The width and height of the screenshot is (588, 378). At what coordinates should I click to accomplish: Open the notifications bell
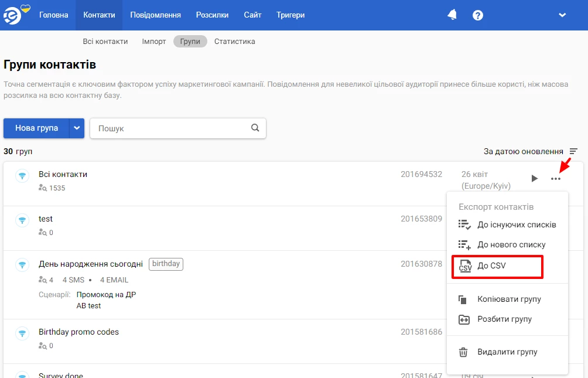(452, 15)
